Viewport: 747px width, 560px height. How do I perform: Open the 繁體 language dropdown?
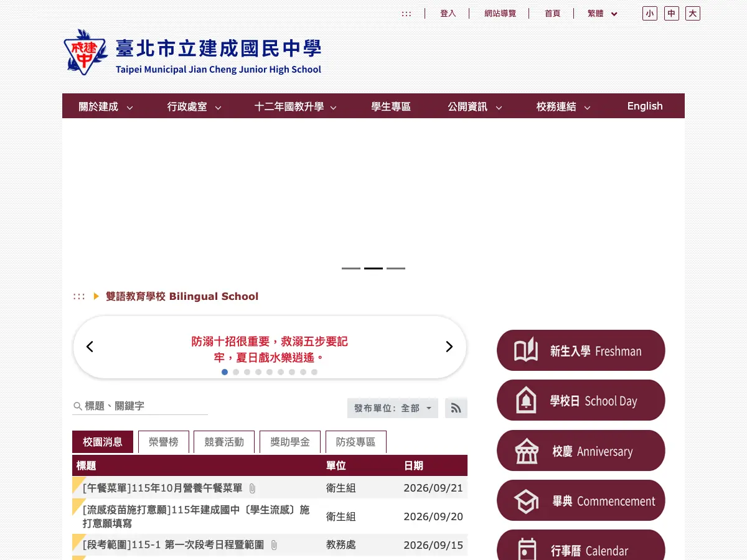point(602,14)
